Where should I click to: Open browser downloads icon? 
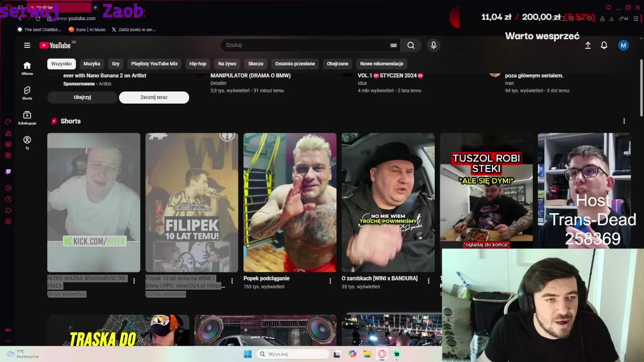[x=611, y=19]
